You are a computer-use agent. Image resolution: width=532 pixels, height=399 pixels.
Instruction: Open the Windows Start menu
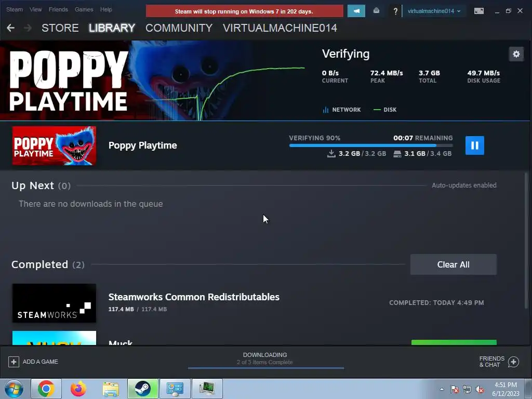click(x=14, y=389)
